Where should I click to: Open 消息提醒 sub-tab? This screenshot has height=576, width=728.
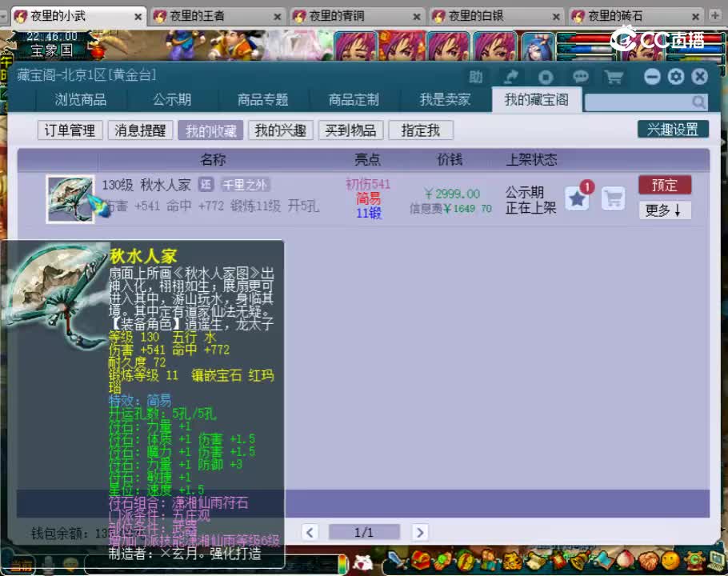tap(140, 130)
